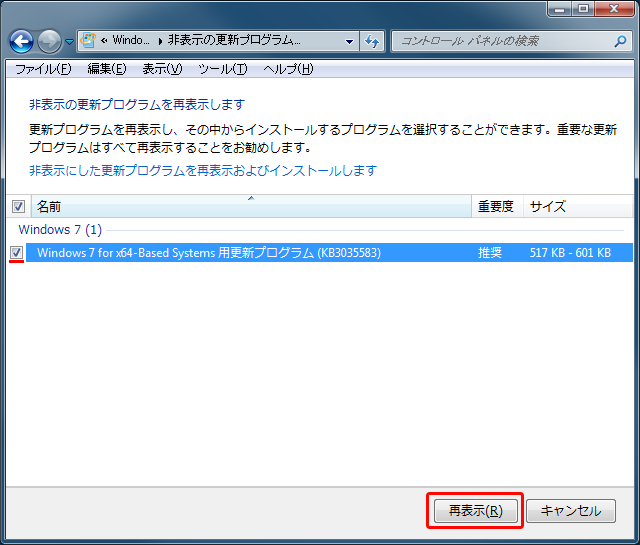Click the Control Panel icon in the address bar
Viewport: 640px width, 545px height.
tap(88, 41)
